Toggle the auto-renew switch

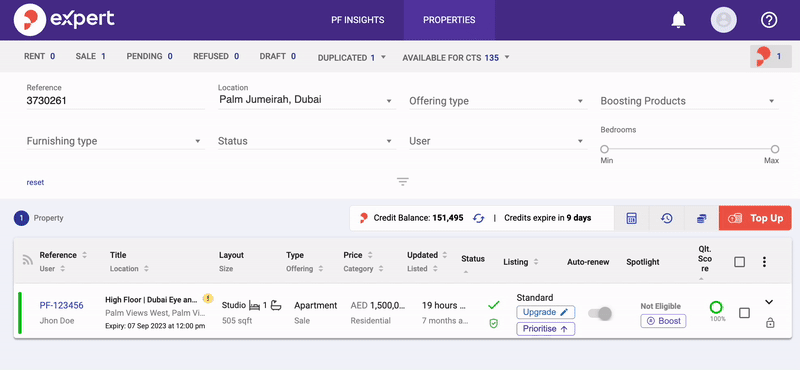point(599,314)
